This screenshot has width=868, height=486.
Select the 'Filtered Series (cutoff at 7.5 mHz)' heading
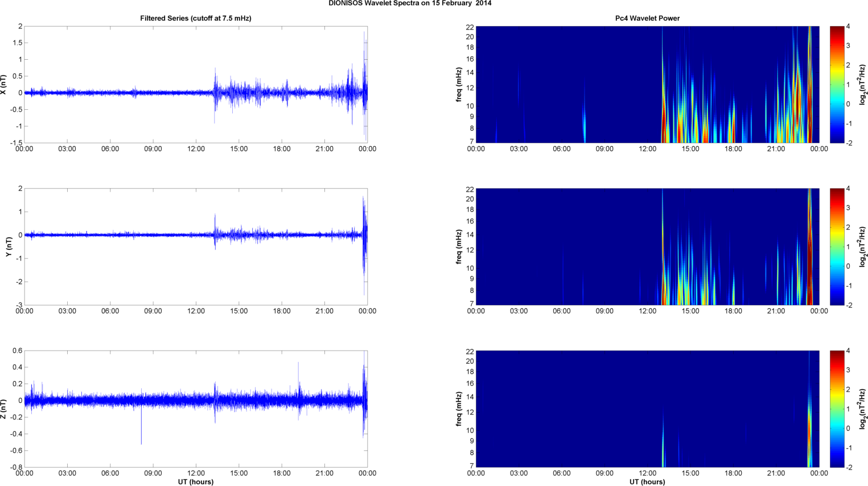pyautogui.click(x=196, y=18)
